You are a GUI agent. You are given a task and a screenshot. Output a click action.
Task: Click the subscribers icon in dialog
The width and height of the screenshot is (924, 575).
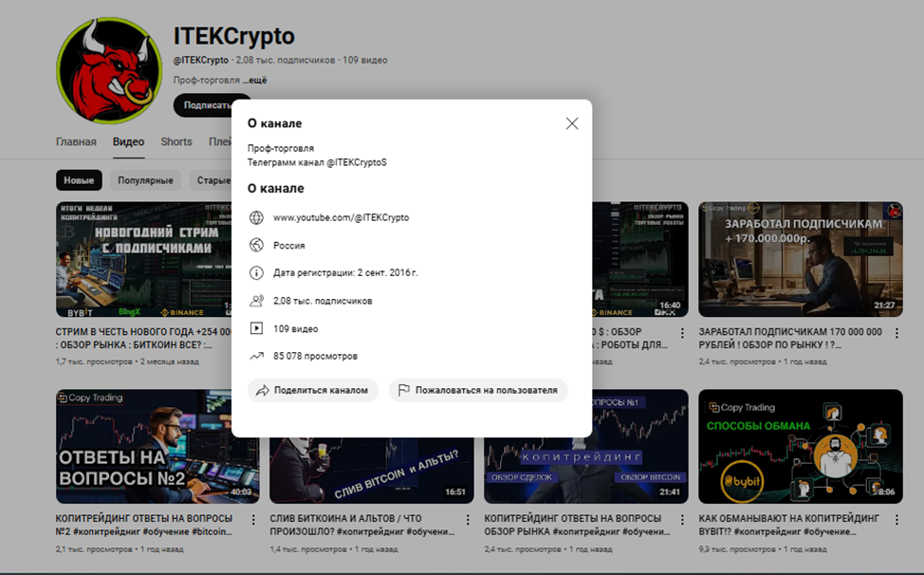click(x=256, y=301)
